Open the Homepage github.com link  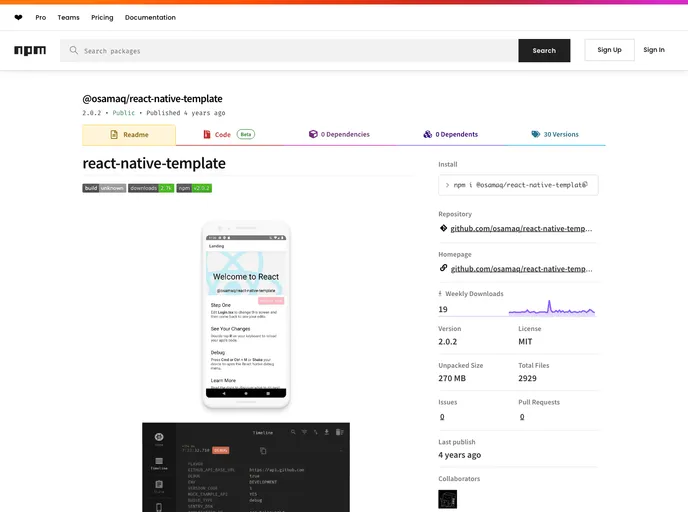(521, 269)
